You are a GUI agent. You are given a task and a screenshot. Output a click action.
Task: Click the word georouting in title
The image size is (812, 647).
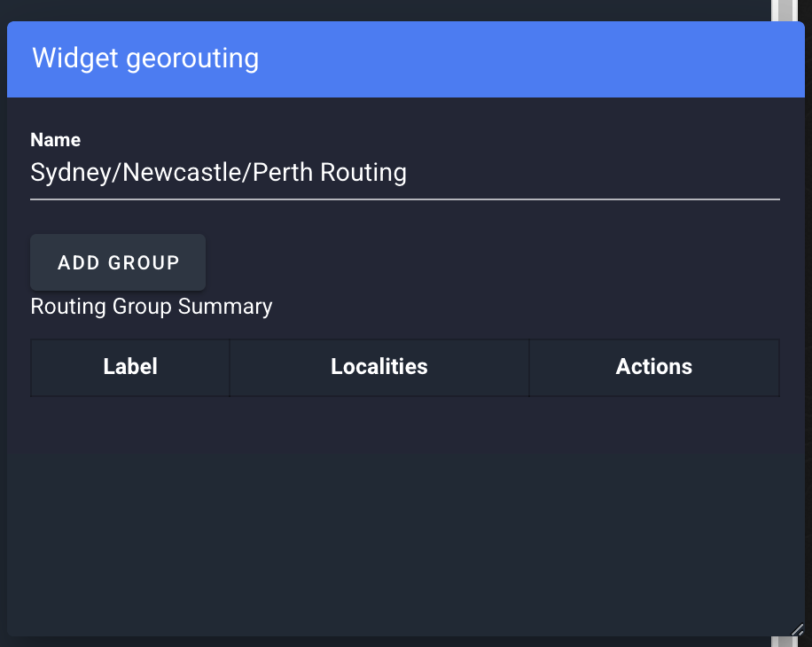(192, 59)
